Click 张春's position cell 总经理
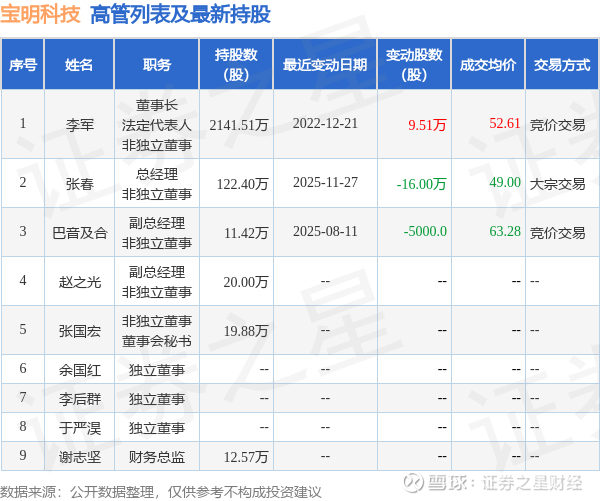The width and height of the screenshot is (600, 501). click(157, 174)
